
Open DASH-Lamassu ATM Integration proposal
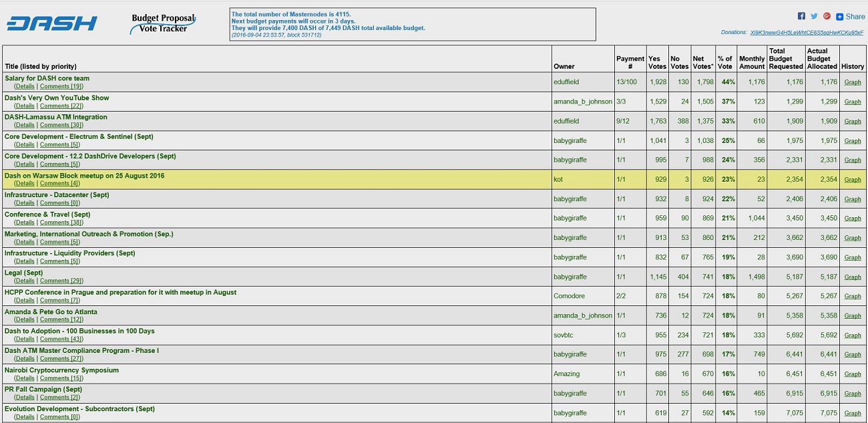click(56, 117)
